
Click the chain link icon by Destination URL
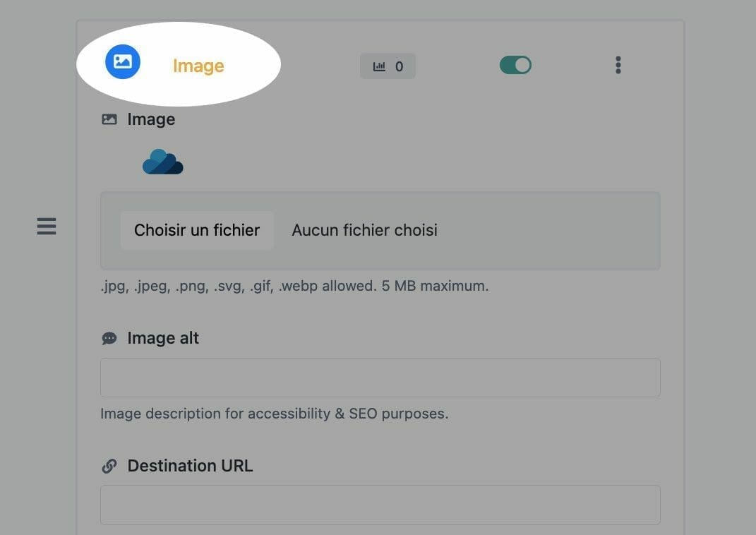coord(109,466)
